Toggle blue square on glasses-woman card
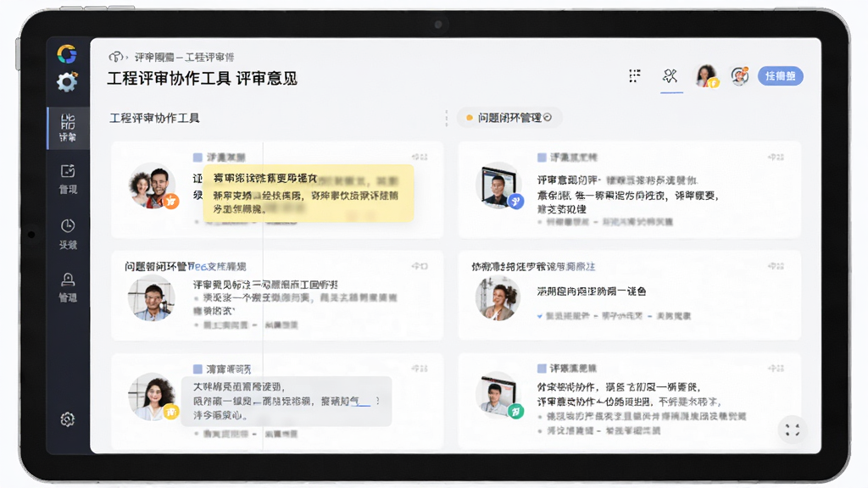Viewport: 868px width, 488px height. [x=197, y=369]
